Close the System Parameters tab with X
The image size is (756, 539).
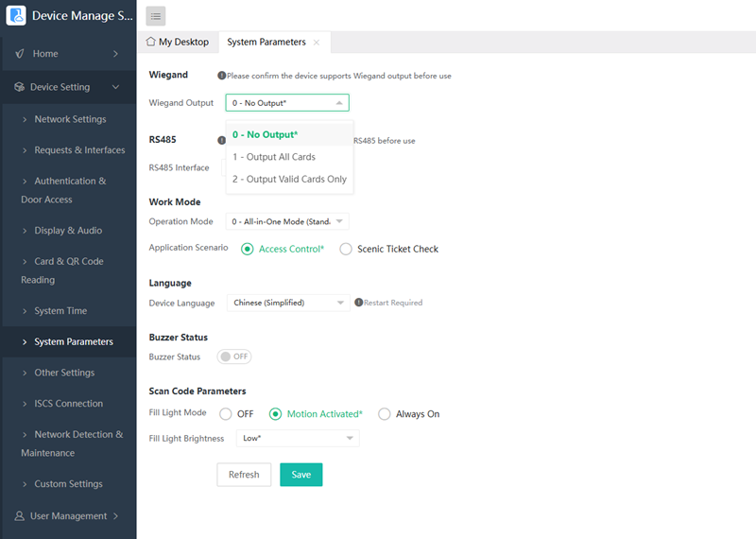click(x=317, y=43)
